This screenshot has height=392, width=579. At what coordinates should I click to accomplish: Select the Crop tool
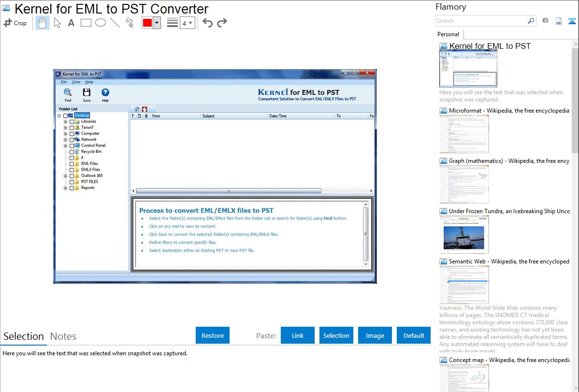[15, 23]
